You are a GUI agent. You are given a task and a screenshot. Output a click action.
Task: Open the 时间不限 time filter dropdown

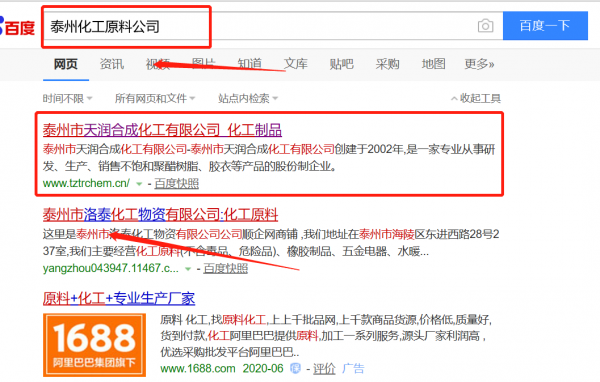click(x=67, y=99)
